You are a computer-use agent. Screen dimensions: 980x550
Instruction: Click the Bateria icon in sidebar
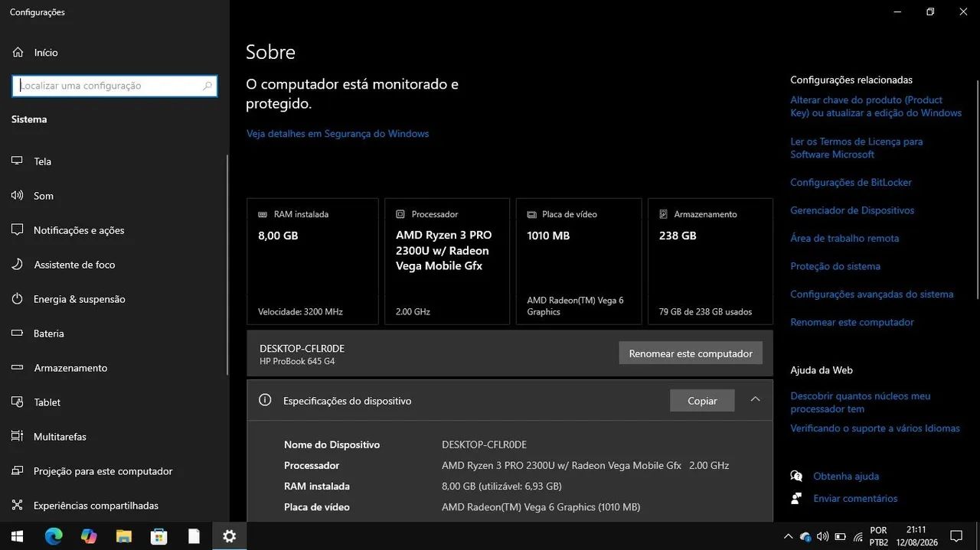tap(18, 334)
